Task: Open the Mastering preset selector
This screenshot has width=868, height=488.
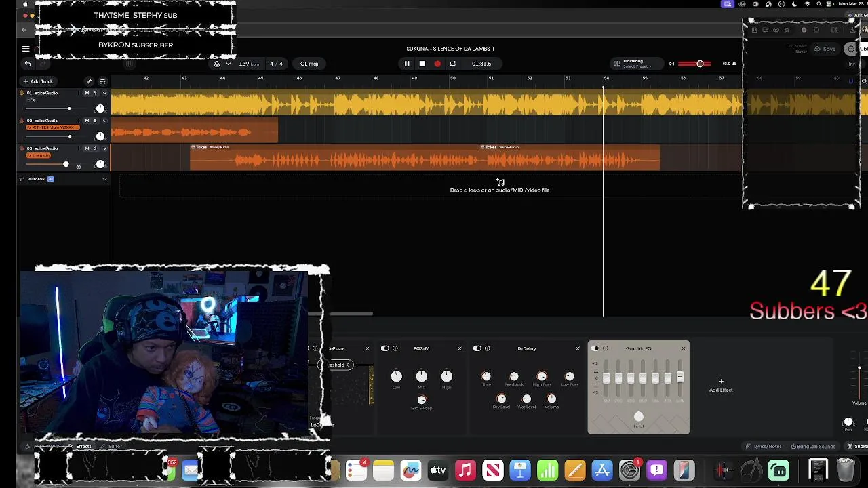Action: click(x=636, y=64)
